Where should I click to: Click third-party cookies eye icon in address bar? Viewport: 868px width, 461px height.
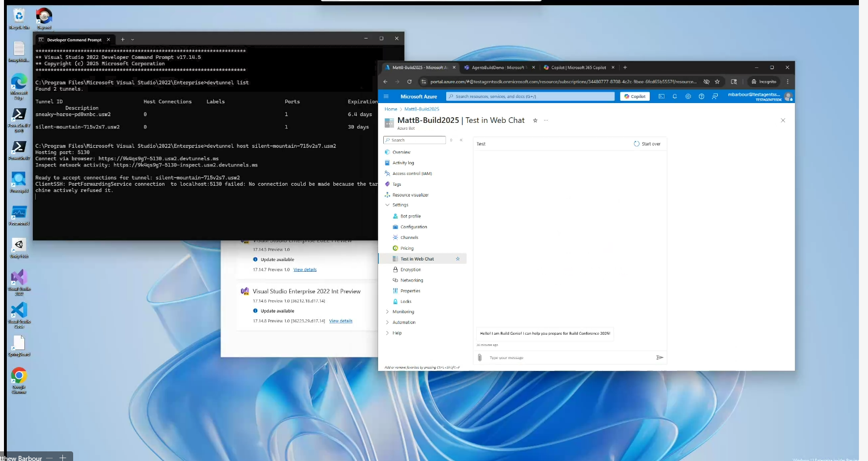coord(706,82)
